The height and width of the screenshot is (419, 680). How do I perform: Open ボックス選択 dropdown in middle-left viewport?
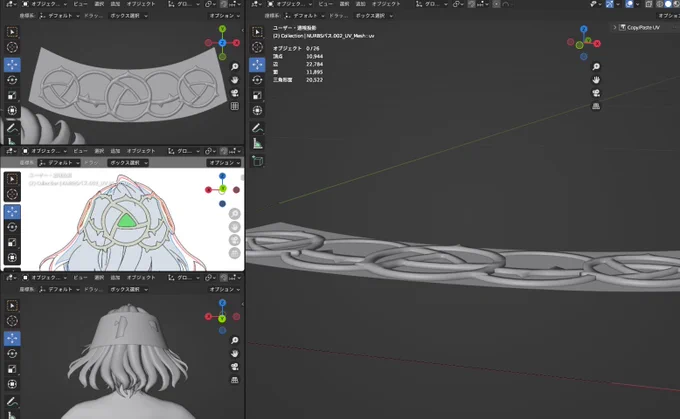(128, 163)
